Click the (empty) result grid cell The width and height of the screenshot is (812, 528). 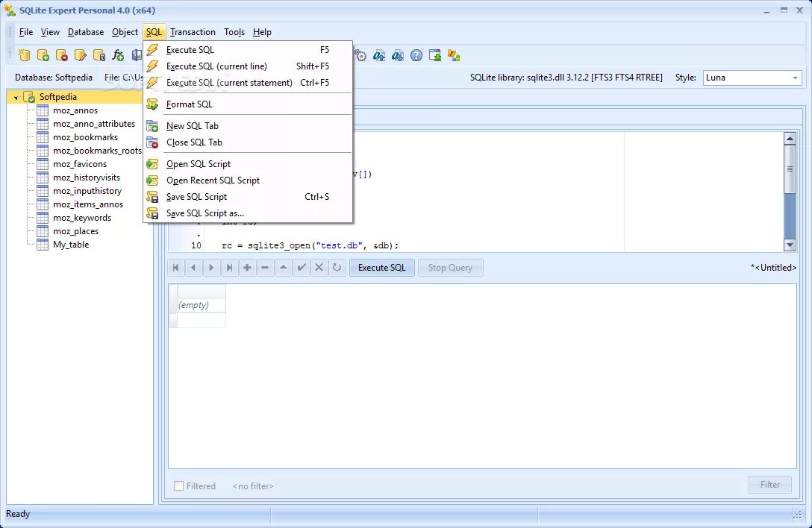[x=202, y=306]
